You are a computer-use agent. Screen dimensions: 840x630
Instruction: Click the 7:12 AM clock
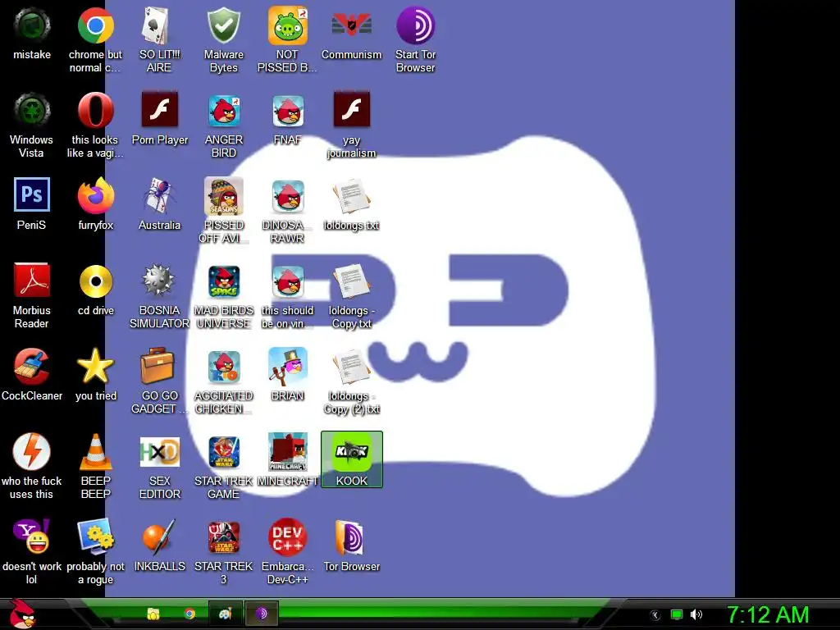click(768, 615)
